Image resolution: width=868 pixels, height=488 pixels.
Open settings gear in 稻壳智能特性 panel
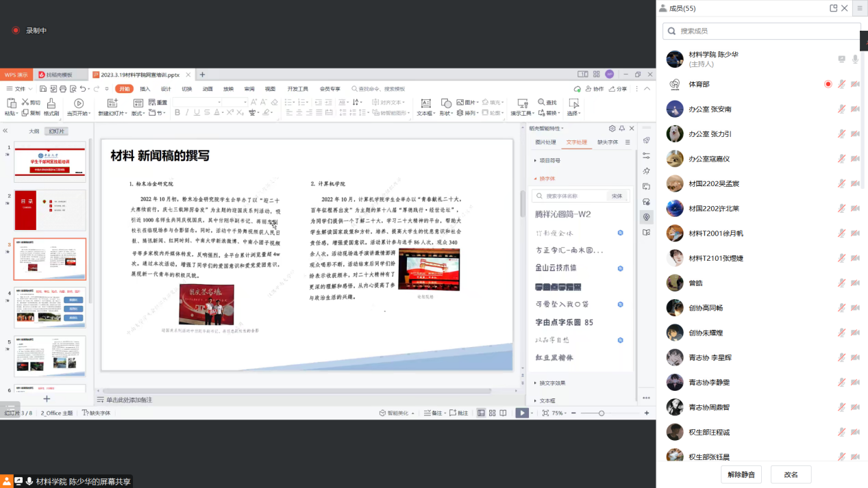pyautogui.click(x=612, y=128)
